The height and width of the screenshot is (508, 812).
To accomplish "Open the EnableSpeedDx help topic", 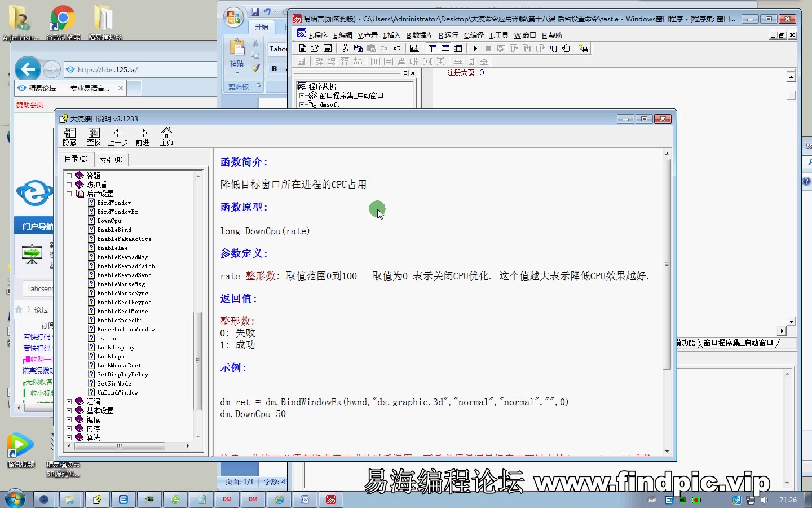I will [119, 320].
